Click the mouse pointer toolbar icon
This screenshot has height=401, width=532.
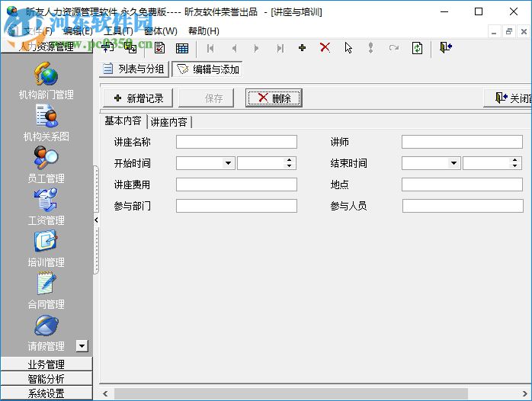point(348,48)
